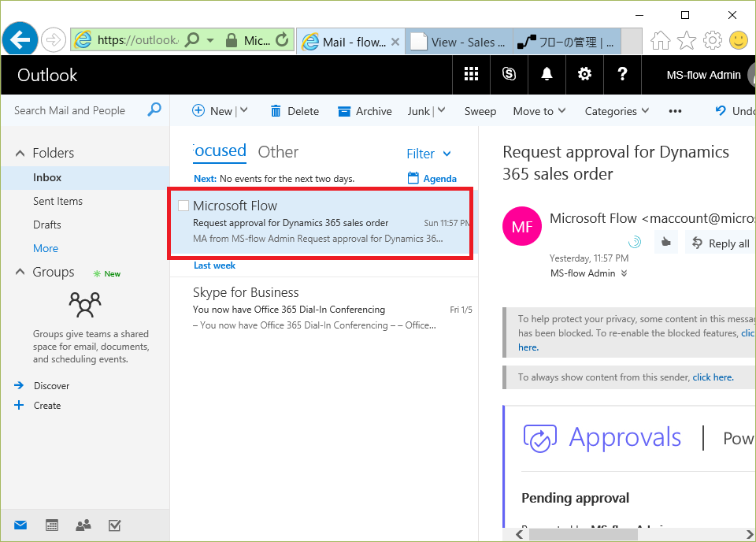Click browser back button
756x542 pixels.
pos(20,39)
